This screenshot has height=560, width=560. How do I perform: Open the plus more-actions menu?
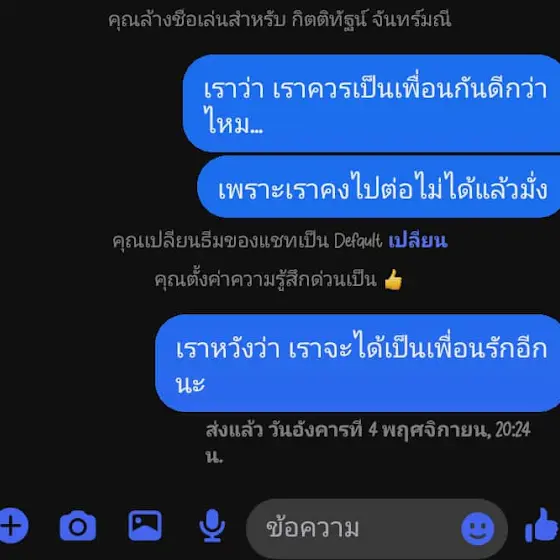14,526
